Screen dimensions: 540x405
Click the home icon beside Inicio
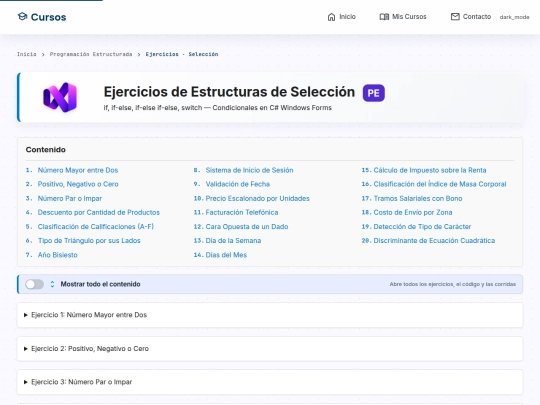tap(331, 17)
